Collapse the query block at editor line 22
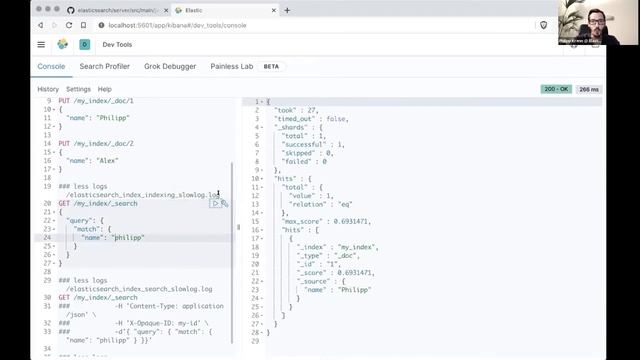This screenshot has height=360, width=640. (x=53, y=220)
